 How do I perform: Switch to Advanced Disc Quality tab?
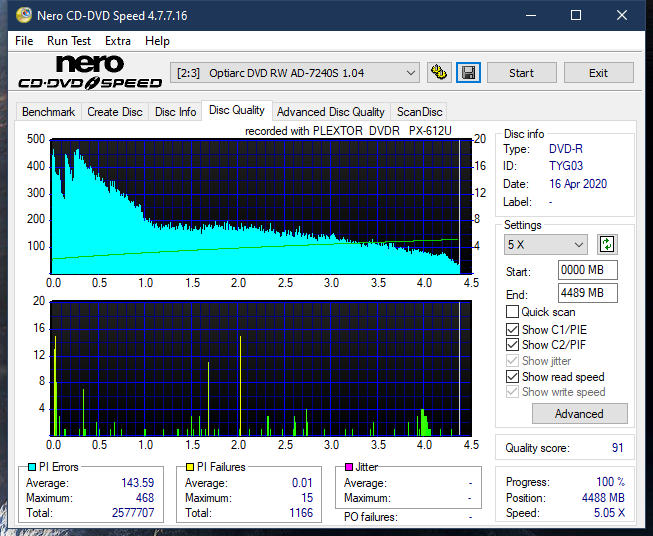[331, 112]
